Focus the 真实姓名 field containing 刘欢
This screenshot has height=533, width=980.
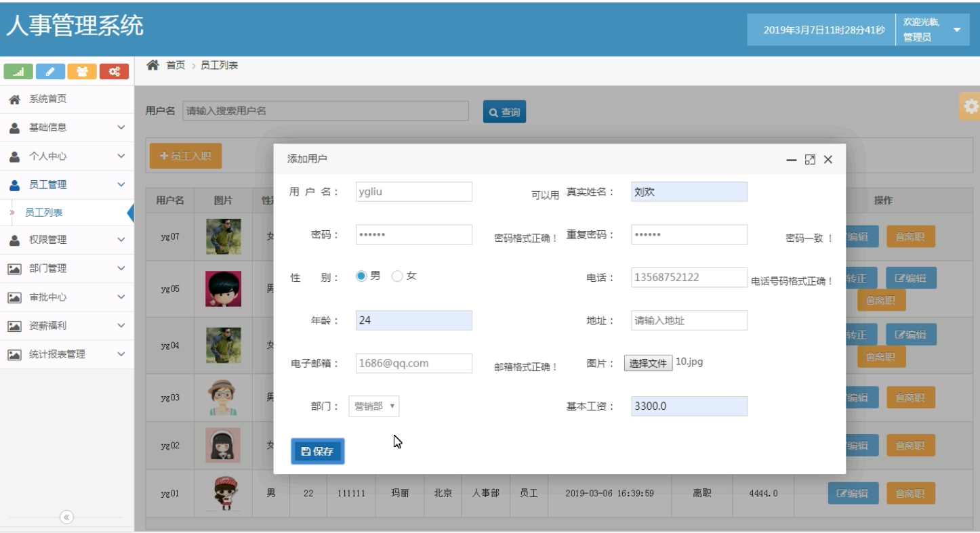coord(689,192)
